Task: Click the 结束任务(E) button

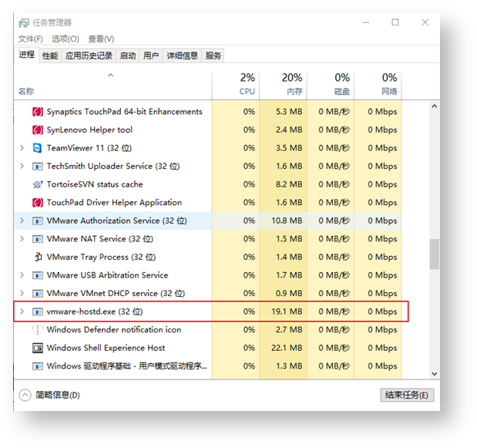Action: pos(407,395)
